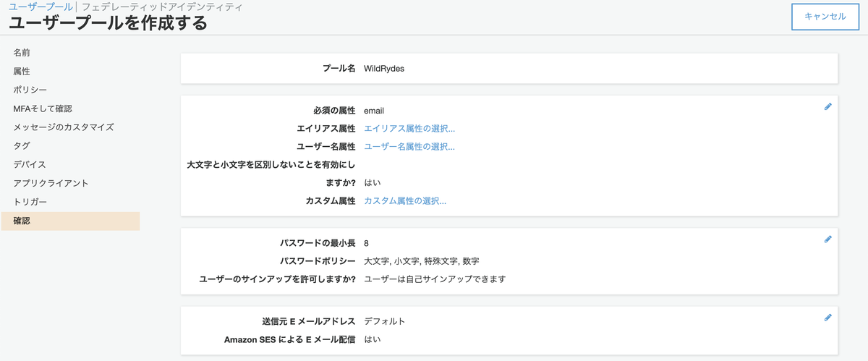This screenshot has width=868, height=361.
Task: Click the 大文字, 小文字, 特殊文字, 数字 policy text
Action: [x=422, y=261]
